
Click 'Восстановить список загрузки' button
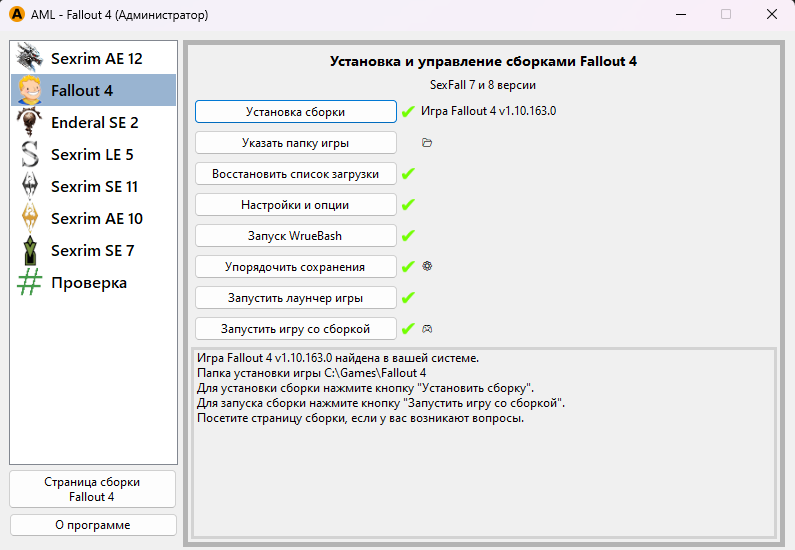[295, 174]
